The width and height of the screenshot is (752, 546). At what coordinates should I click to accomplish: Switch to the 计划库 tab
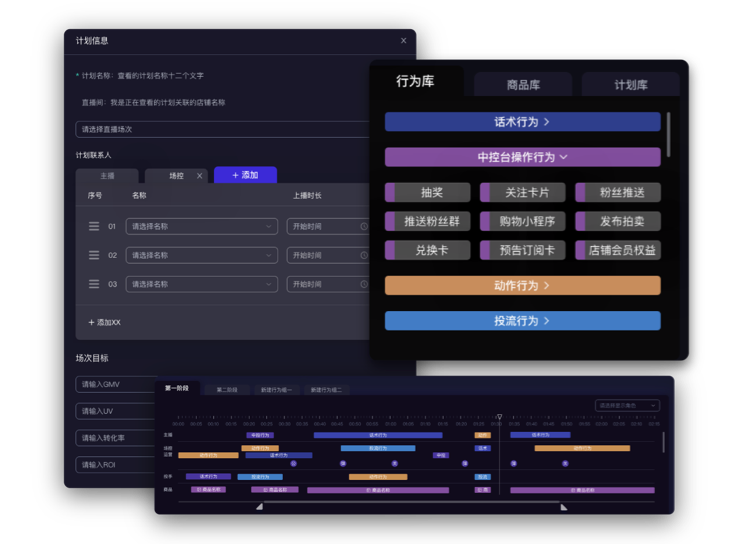tap(630, 85)
